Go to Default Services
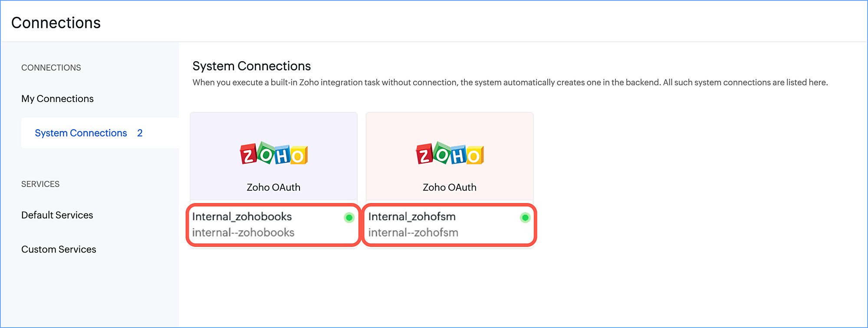Image resolution: width=868 pixels, height=328 pixels. click(57, 215)
